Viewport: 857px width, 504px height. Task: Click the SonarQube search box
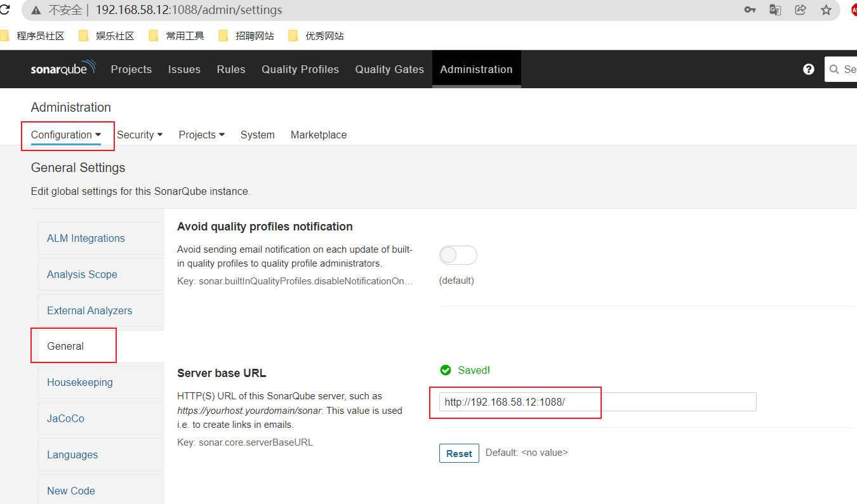pyautogui.click(x=841, y=69)
